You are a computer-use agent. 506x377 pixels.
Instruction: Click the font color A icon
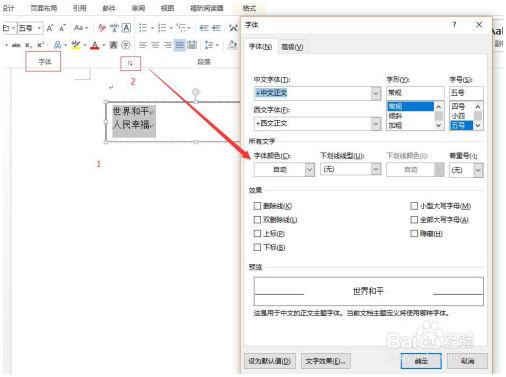point(95,45)
